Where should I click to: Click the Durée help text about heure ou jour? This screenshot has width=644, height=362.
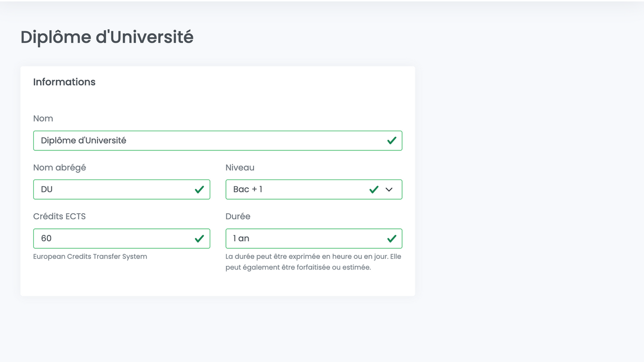(313, 262)
